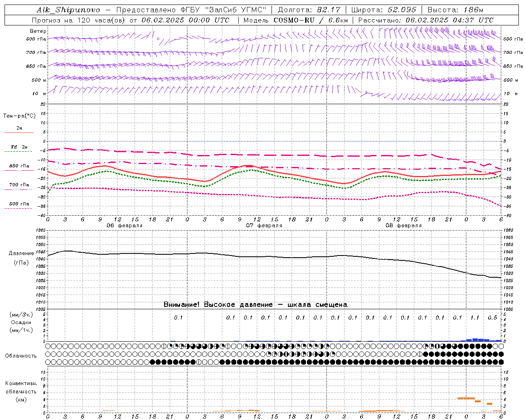The image size is (525, 420).
Task: Click the station name Alk_Shipunovo
Action: point(68,10)
